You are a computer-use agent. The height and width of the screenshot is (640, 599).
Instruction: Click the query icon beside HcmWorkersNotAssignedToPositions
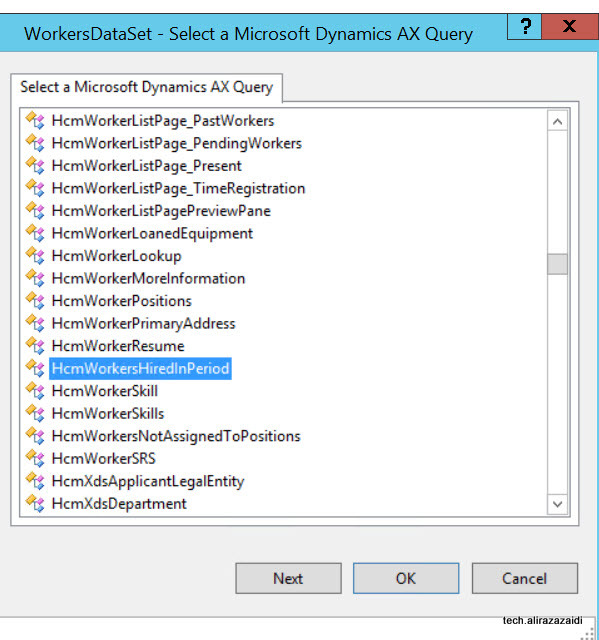tap(35, 436)
